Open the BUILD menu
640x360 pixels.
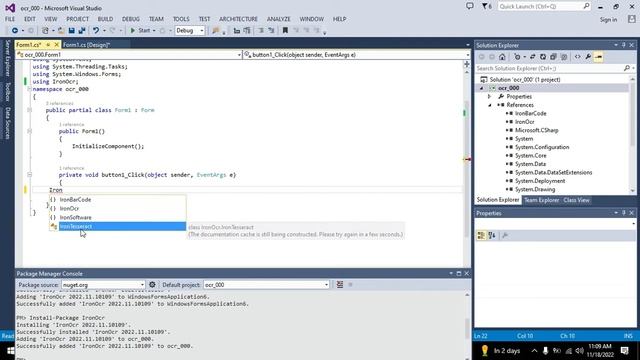[x=105, y=19]
